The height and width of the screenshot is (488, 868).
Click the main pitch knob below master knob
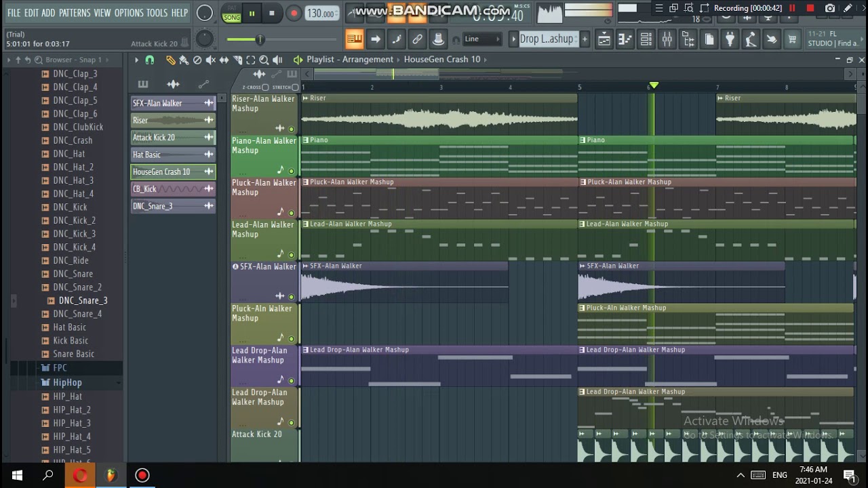205,39
